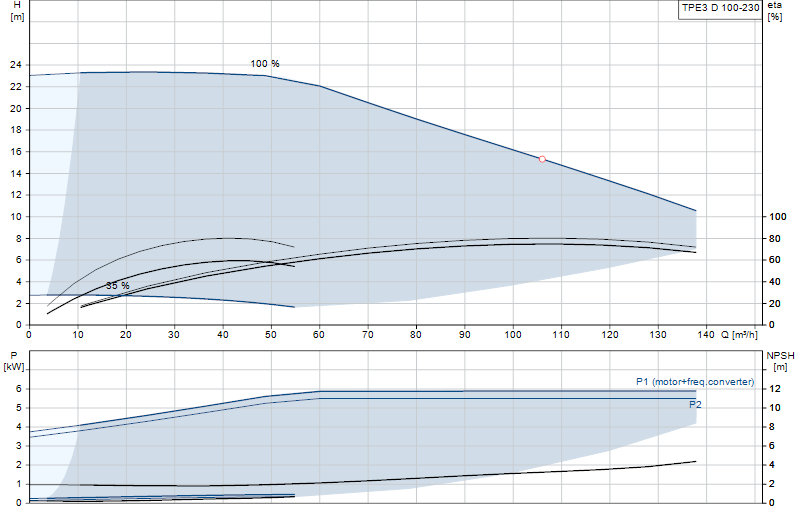Click the 80 tick on the eta axis

(x=774, y=238)
